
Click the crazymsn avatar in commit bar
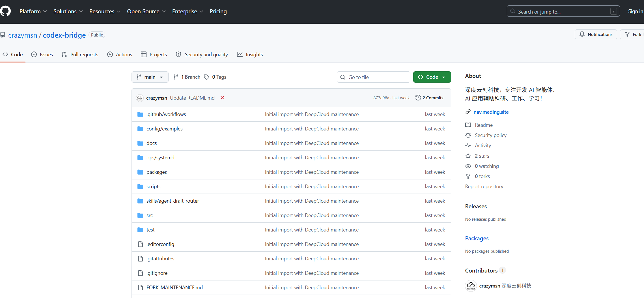click(140, 98)
